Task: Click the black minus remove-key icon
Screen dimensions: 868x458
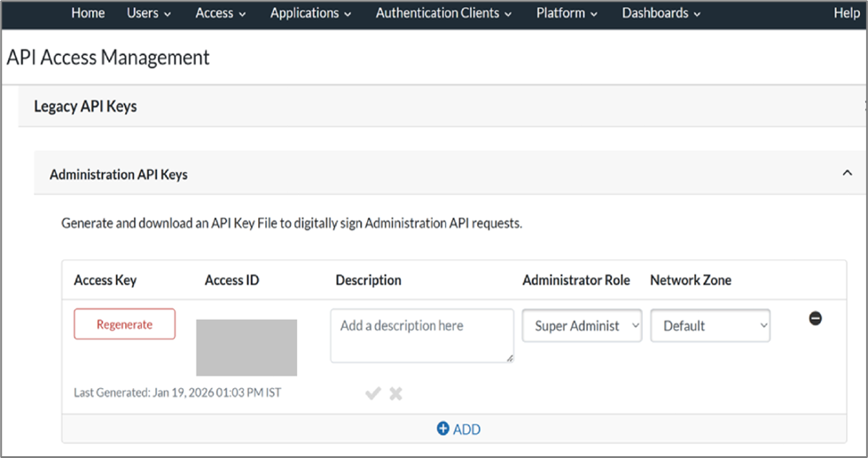Action: pos(815,318)
